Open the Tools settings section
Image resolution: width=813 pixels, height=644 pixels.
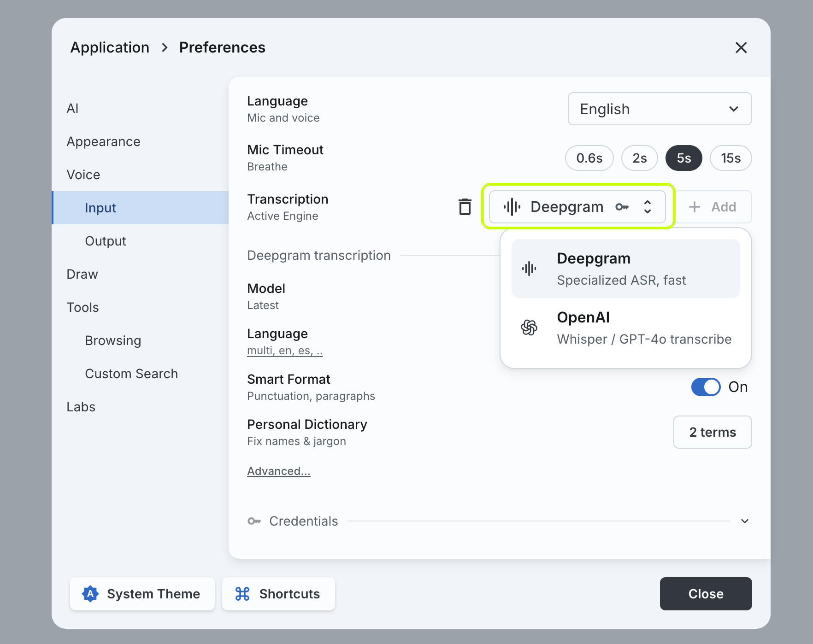(140, 307)
